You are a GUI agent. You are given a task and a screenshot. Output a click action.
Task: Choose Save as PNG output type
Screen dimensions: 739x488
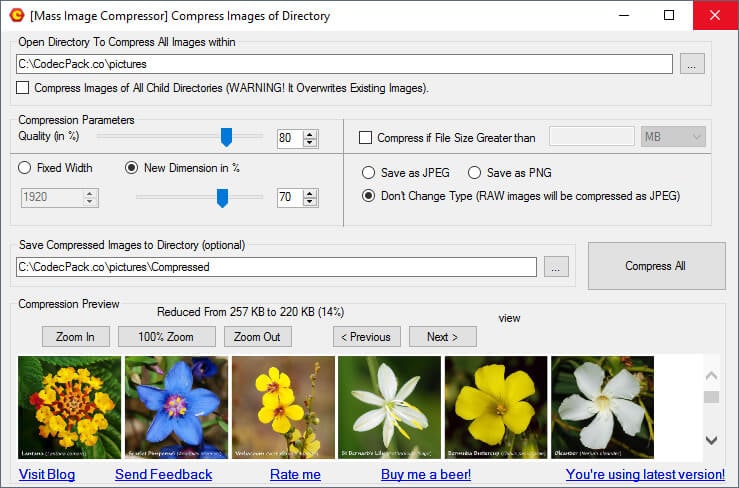click(475, 173)
